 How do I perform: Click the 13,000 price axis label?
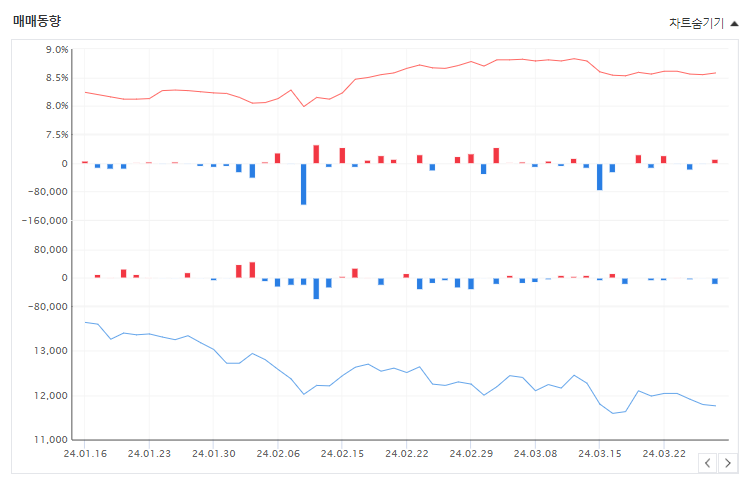coord(51,351)
